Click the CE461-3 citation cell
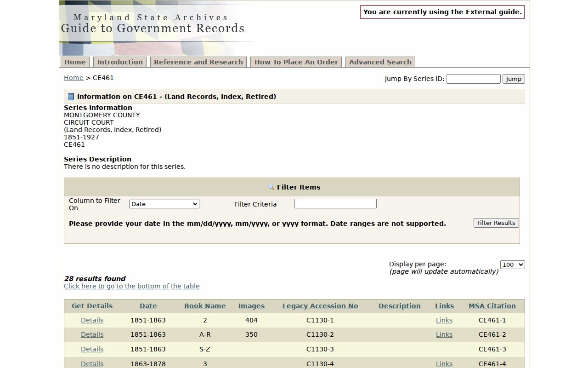The width and height of the screenshot is (588, 368). [492, 349]
